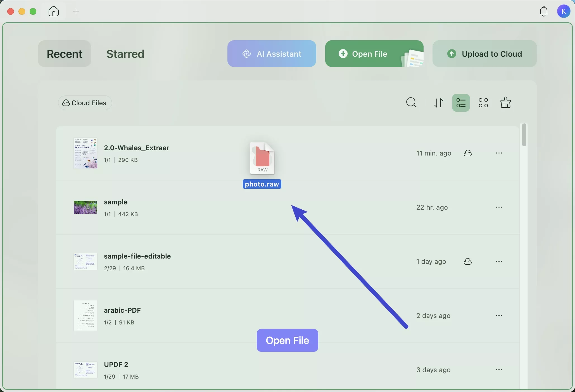The width and height of the screenshot is (575, 392).
Task: Click Upload to Cloud
Action: (484, 54)
